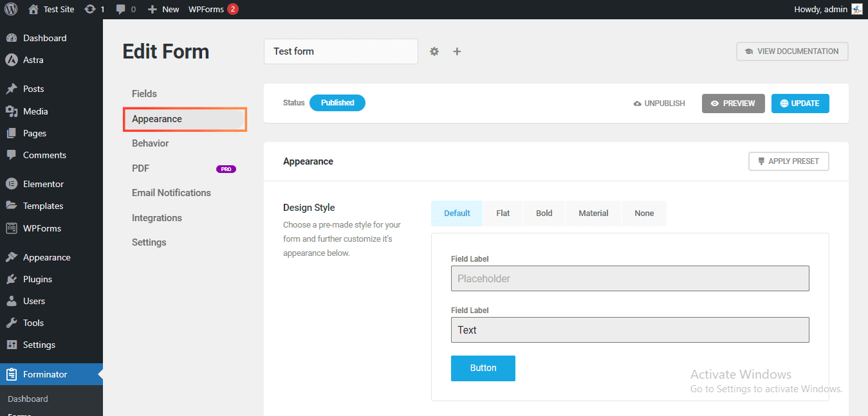The height and width of the screenshot is (416, 868).
Task: Open the New dropdown in the admin bar
Action: [x=163, y=9]
